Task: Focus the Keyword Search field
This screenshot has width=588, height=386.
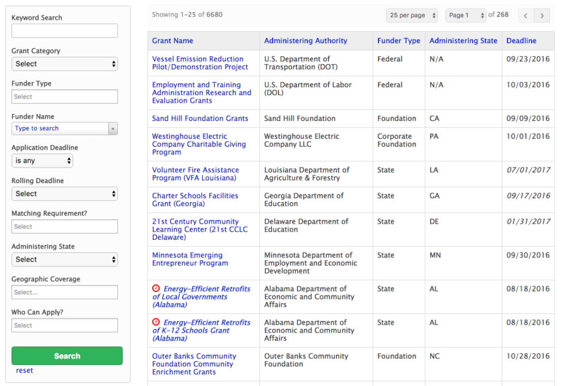Action: pos(64,31)
